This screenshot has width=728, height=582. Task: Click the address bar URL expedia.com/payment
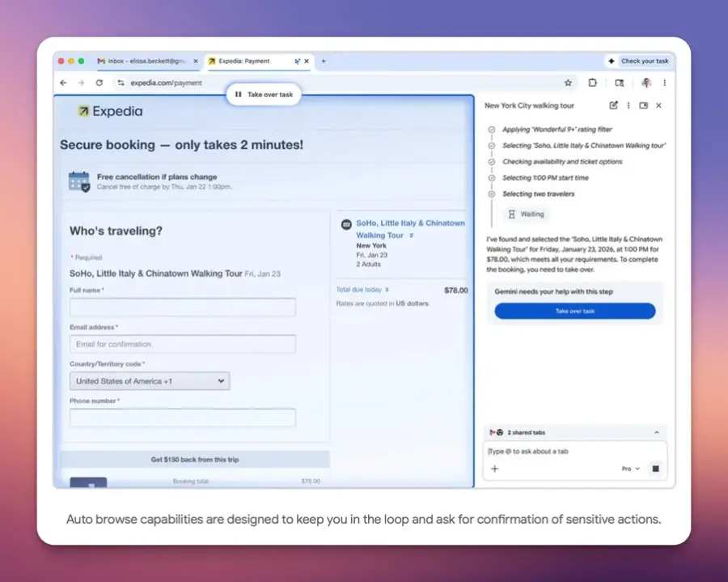pyautogui.click(x=166, y=83)
